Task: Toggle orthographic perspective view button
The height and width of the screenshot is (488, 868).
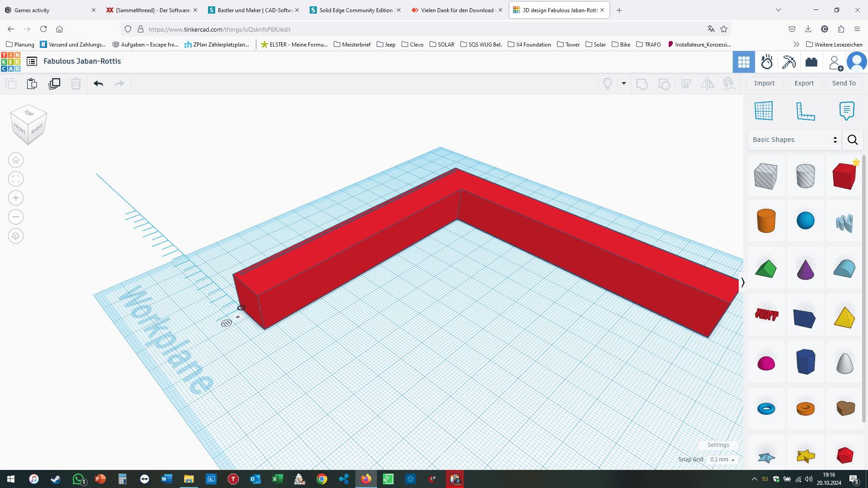Action: pyautogui.click(x=16, y=236)
